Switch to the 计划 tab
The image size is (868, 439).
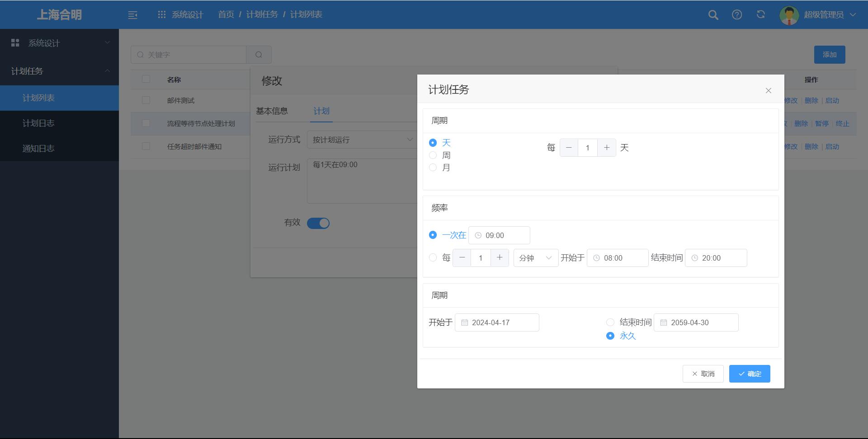click(321, 111)
